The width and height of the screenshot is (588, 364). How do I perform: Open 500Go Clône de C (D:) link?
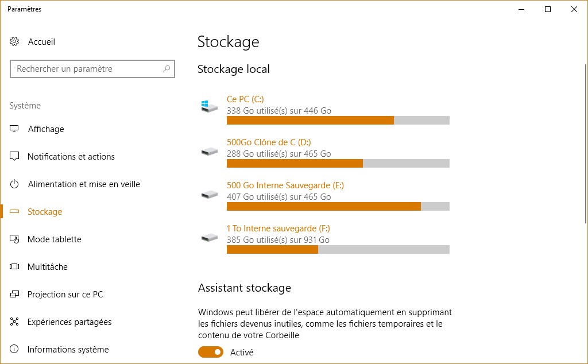pos(269,142)
